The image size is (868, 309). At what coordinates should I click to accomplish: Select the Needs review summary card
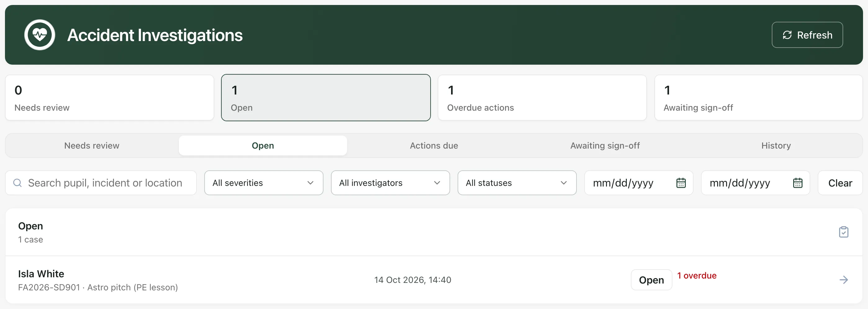(x=110, y=98)
